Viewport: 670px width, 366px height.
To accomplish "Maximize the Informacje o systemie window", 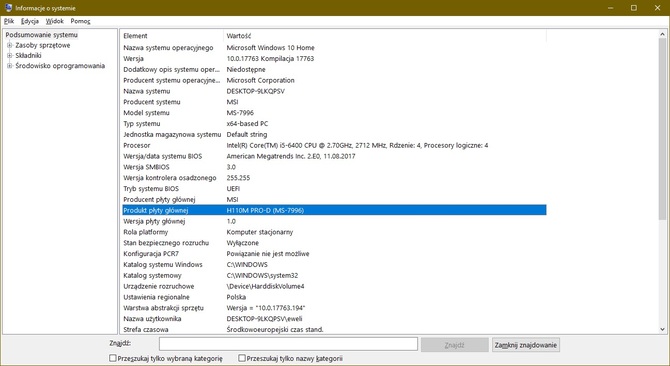I will click(x=634, y=8).
